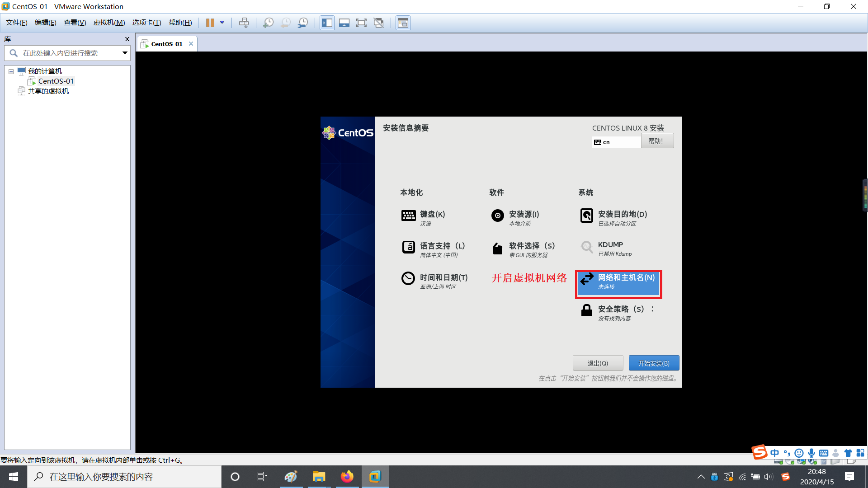
Task: Open the library search dropdown arrow
Action: 125,53
